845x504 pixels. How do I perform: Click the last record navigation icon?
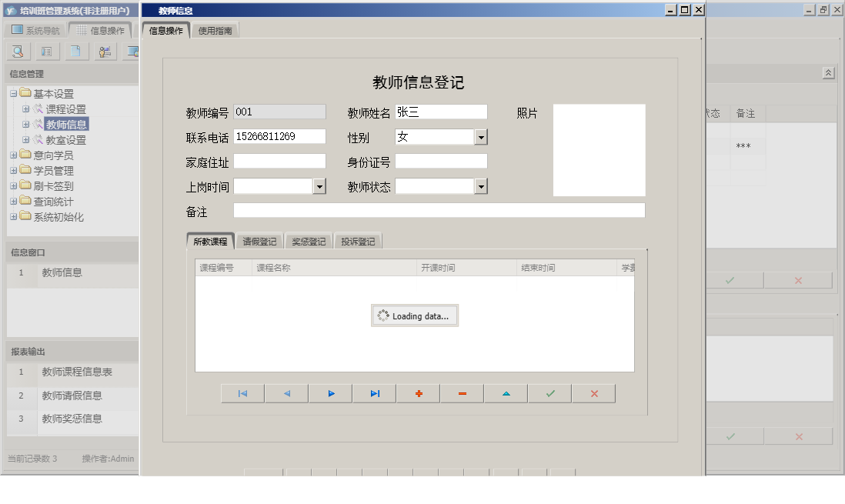374,393
